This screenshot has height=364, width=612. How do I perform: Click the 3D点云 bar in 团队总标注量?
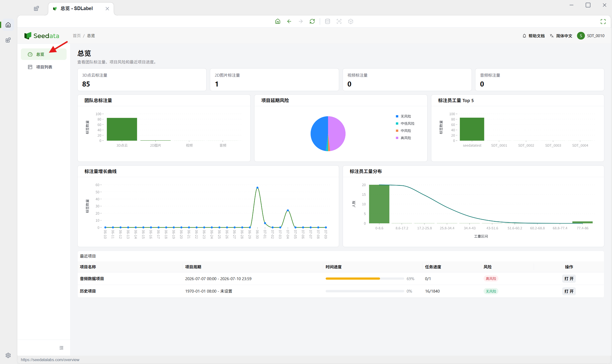pos(122,129)
